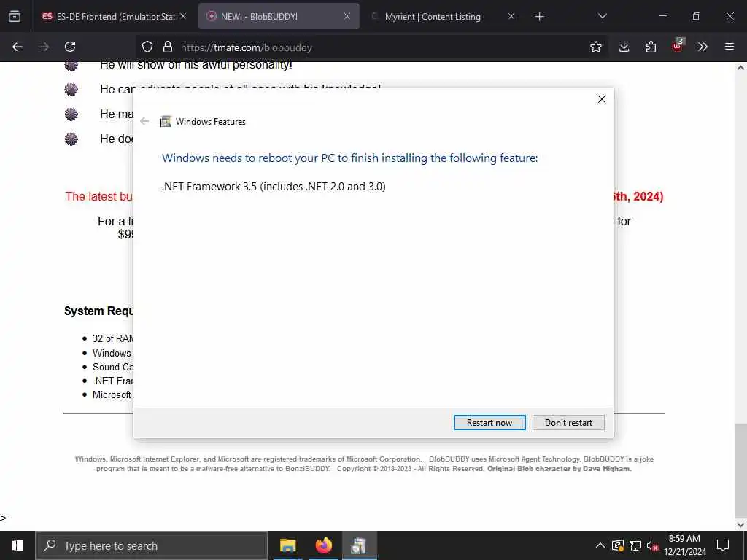Open the Windows Start menu
747x560 pixels.
(18, 545)
